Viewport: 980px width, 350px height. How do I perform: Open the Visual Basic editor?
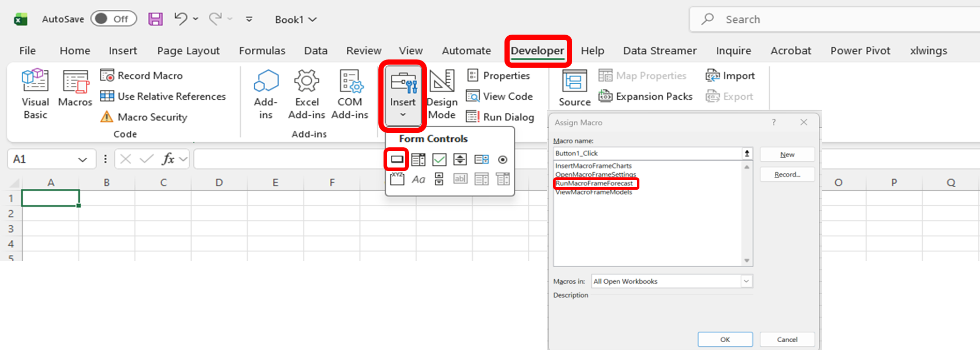pyautogui.click(x=35, y=94)
